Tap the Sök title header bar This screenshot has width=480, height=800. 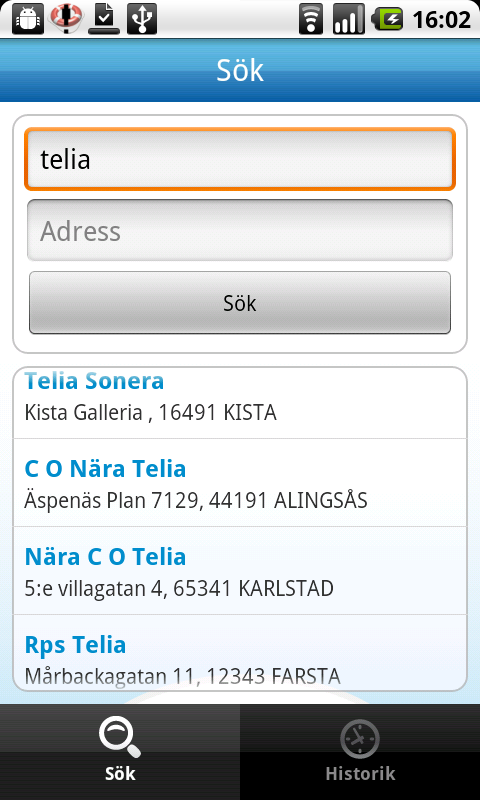240,70
